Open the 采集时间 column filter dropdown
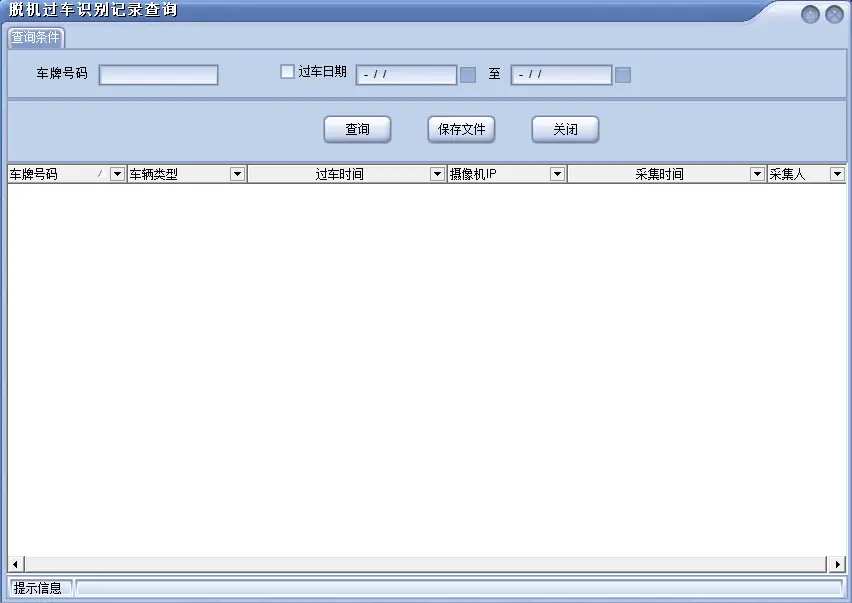 (x=759, y=173)
